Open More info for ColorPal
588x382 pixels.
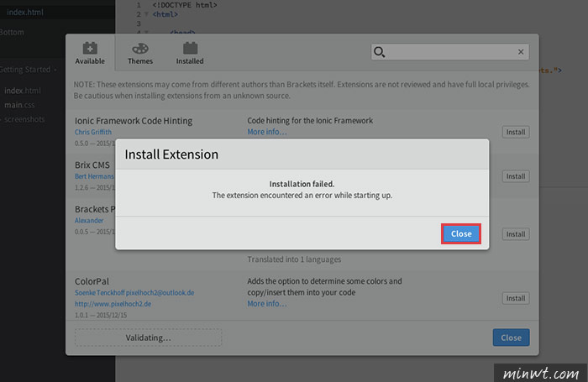(x=267, y=304)
